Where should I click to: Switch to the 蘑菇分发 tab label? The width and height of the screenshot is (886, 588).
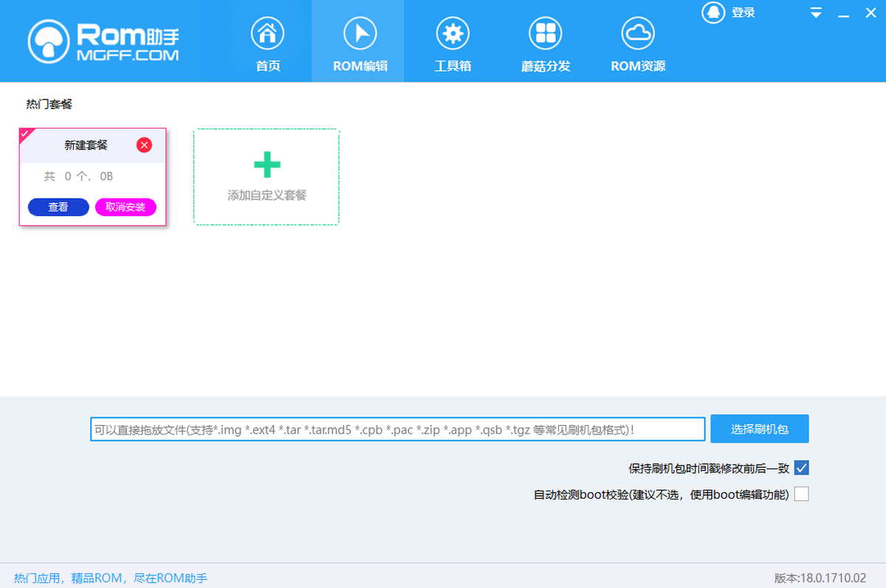point(546,66)
